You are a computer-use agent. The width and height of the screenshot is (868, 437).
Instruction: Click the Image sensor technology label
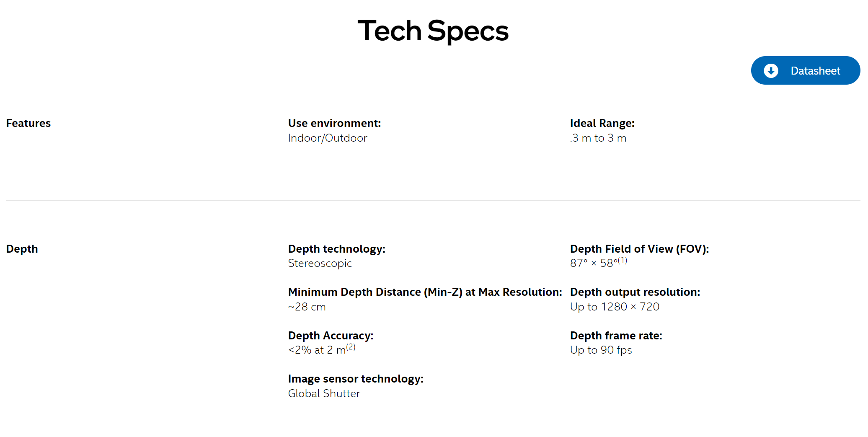[x=356, y=379]
